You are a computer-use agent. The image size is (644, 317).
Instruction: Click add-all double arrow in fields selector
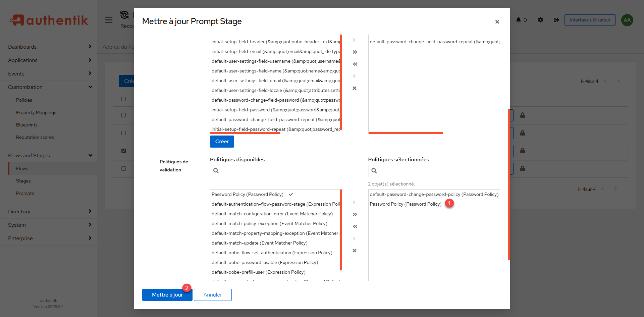[355, 52]
